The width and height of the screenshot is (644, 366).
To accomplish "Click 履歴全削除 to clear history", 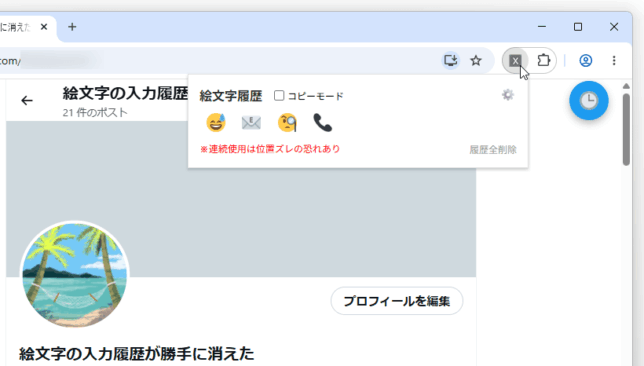I will (x=493, y=150).
